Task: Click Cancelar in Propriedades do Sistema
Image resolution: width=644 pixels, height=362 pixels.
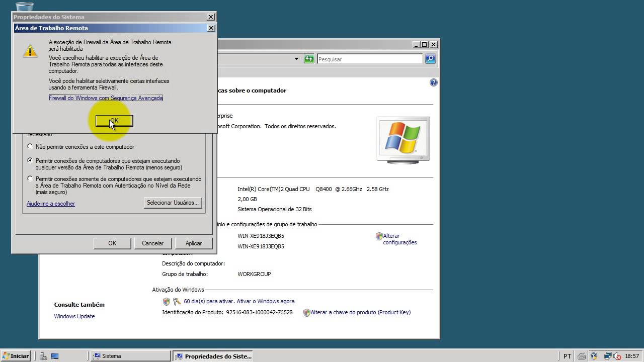Action: pos(152,243)
